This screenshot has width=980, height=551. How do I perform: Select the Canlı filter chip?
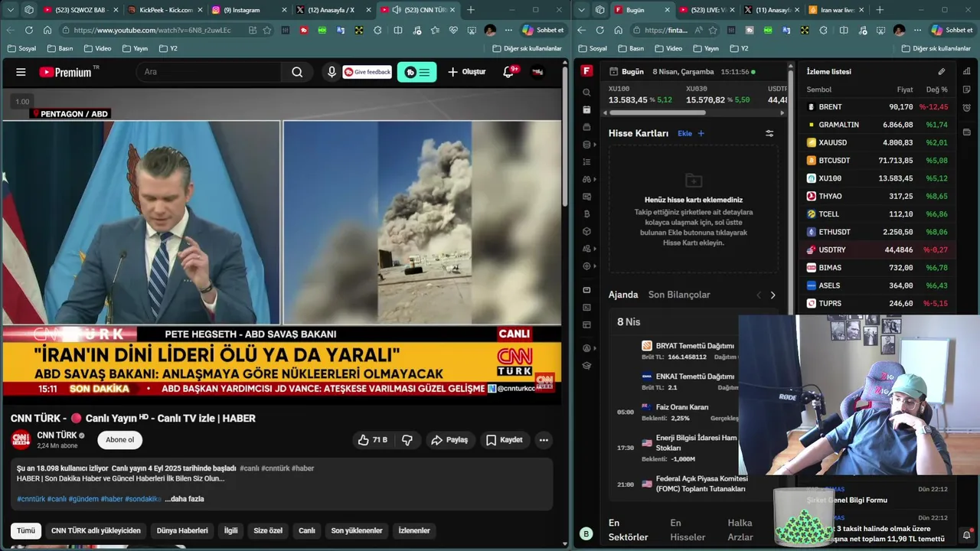pyautogui.click(x=306, y=530)
